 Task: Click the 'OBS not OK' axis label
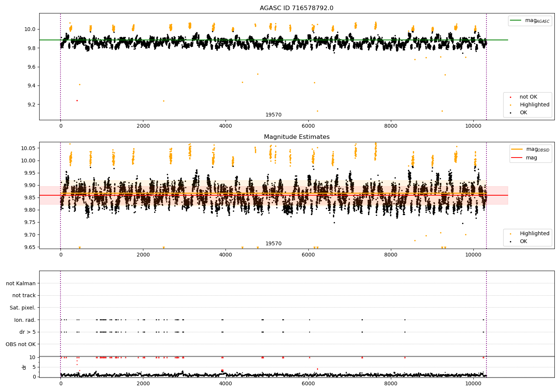[21, 344]
